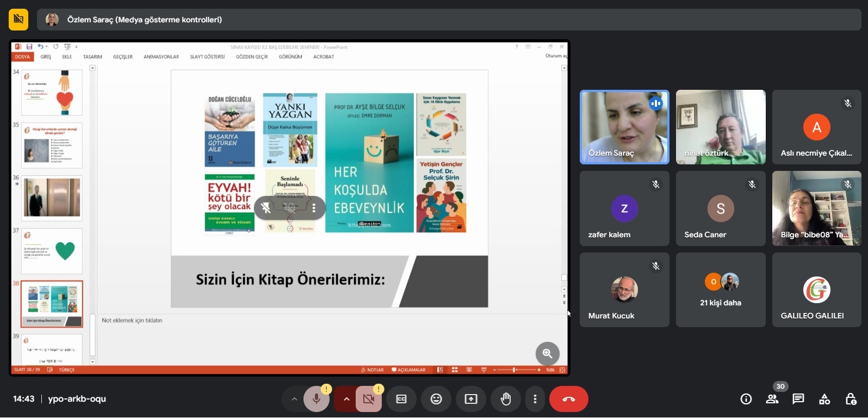Viewport: 868px width, 418px height.
Task: Click the TÜRKÇE language indicator in PowerPoint
Action: (67, 370)
